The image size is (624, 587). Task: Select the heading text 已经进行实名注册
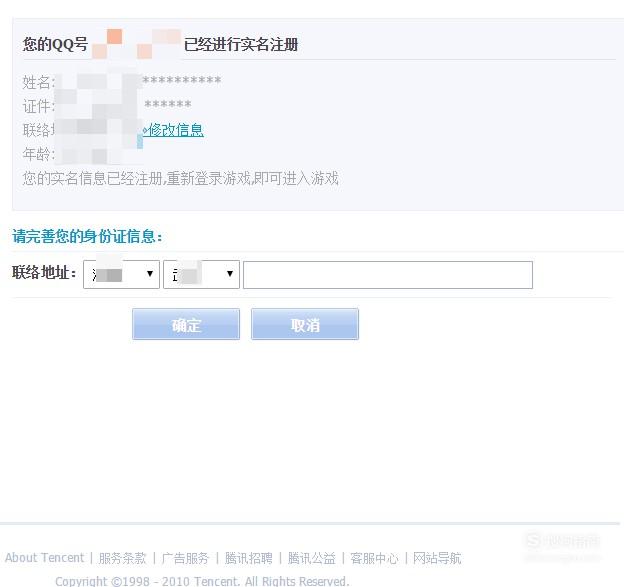click(x=241, y=44)
